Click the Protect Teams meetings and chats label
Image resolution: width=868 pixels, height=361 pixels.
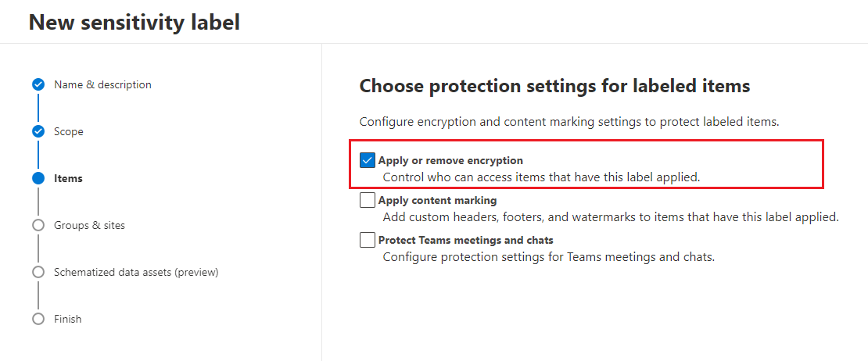[465, 241]
